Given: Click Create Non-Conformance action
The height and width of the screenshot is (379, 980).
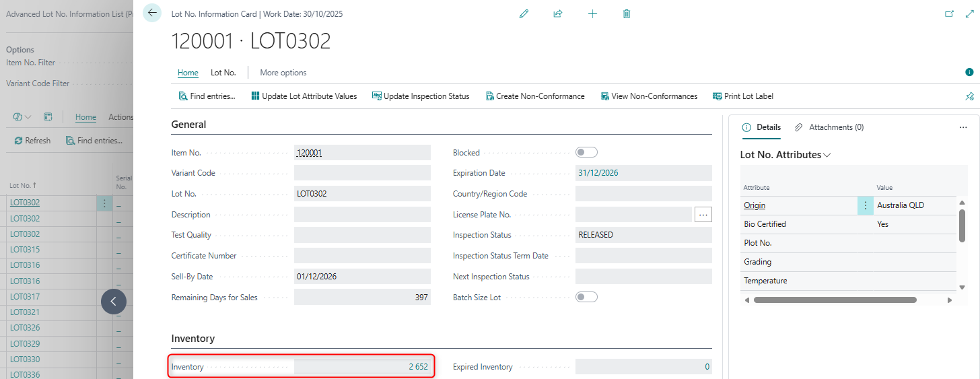Looking at the screenshot, I should click(534, 96).
